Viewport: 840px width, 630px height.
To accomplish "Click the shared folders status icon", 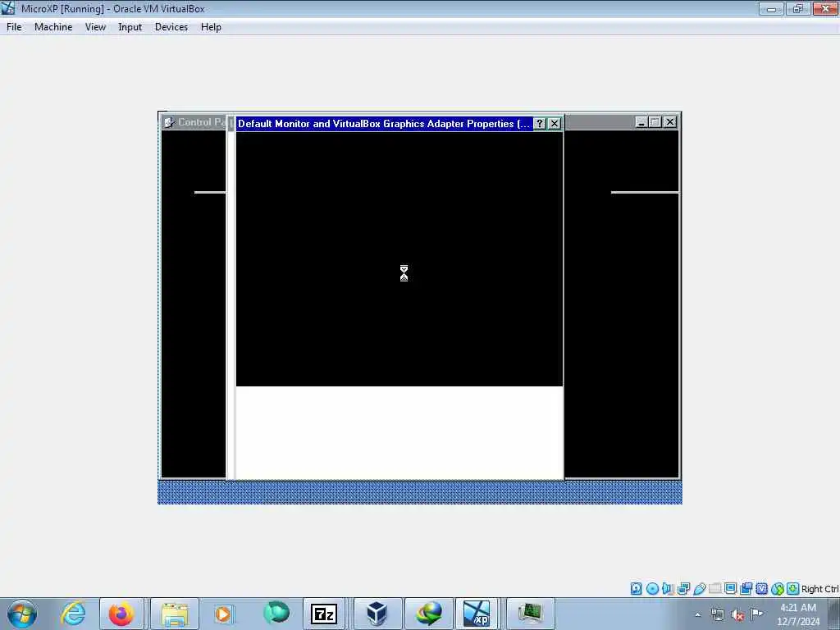I will point(714,589).
